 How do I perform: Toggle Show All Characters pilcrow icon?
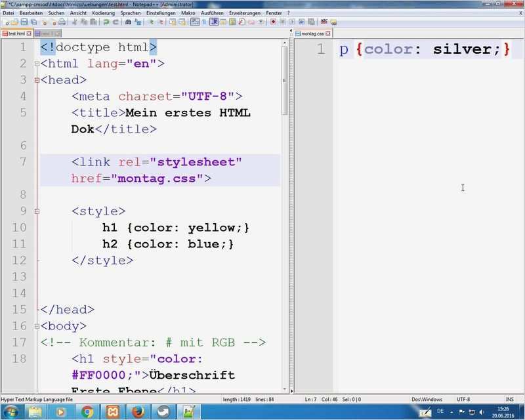[204, 22]
